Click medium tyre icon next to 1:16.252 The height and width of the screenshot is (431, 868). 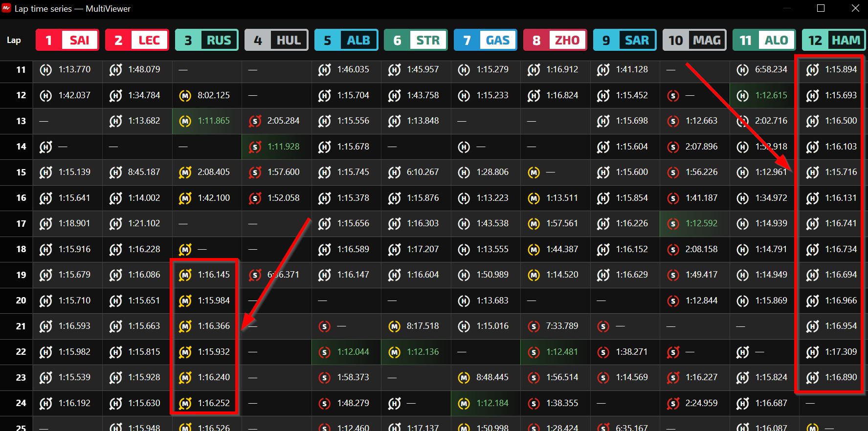pyautogui.click(x=185, y=404)
